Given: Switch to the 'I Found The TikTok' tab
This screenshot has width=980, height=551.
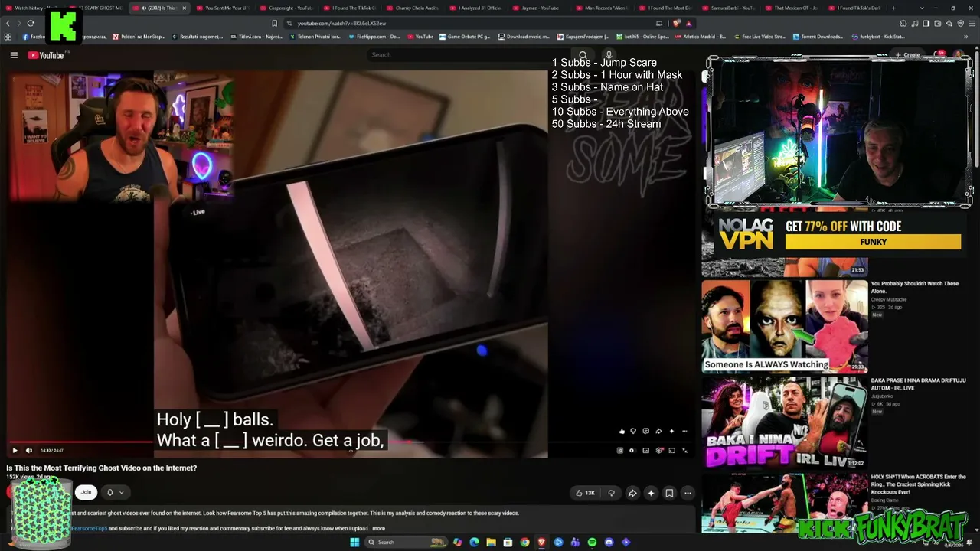Looking at the screenshot, I should pos(349,8).
